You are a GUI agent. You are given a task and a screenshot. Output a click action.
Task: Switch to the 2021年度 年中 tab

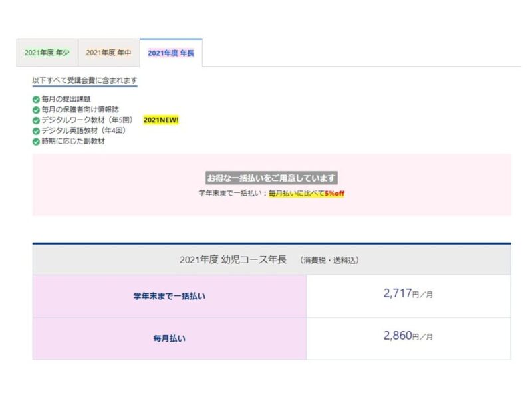pos(109,53)
